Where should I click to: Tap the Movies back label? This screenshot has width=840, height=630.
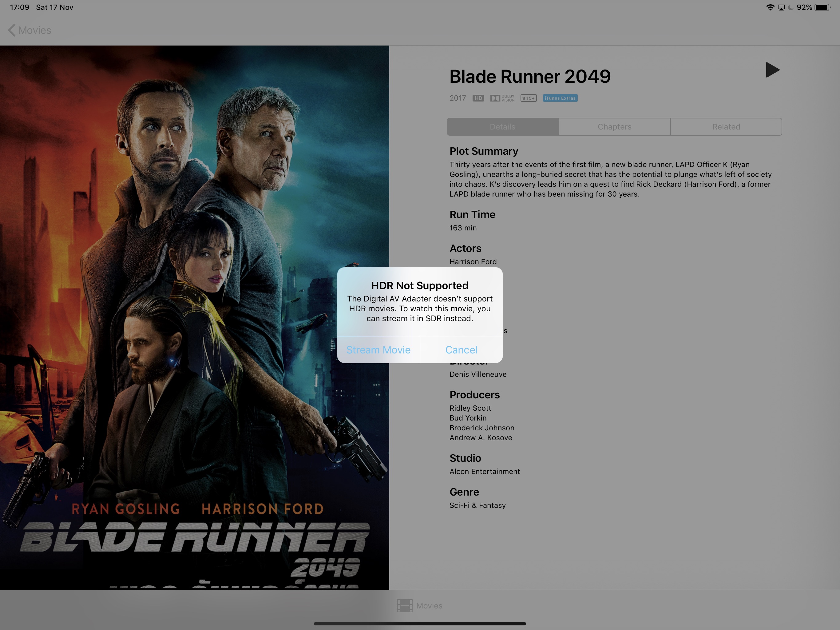(34, 30)
